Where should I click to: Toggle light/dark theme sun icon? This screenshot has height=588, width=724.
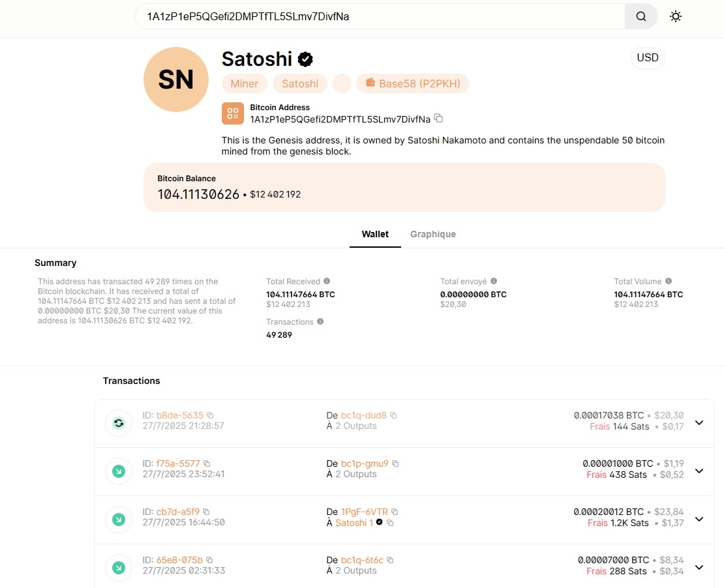676,16
